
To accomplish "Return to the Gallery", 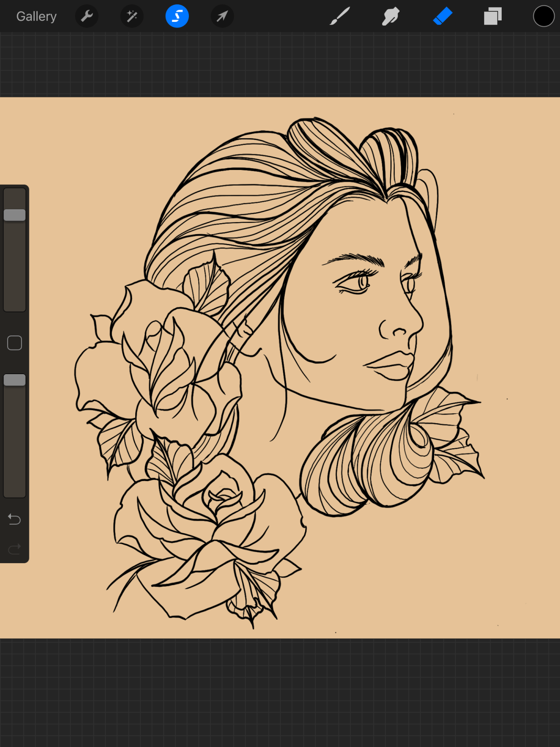I will 37,17.
